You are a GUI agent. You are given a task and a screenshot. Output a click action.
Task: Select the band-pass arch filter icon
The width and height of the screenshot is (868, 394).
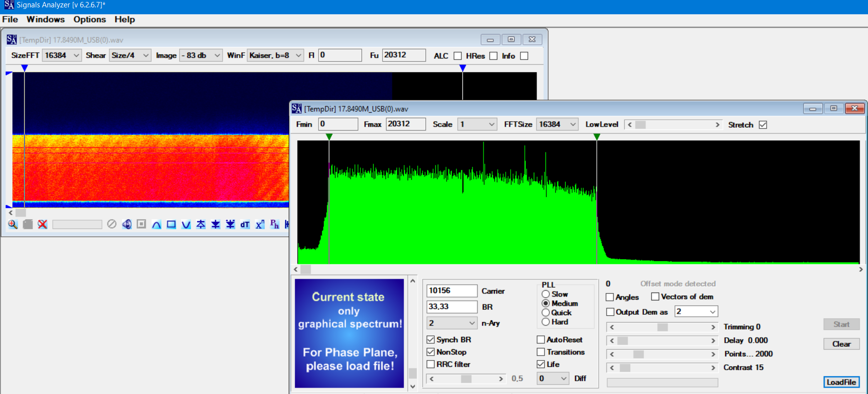[x=157, y=225]
